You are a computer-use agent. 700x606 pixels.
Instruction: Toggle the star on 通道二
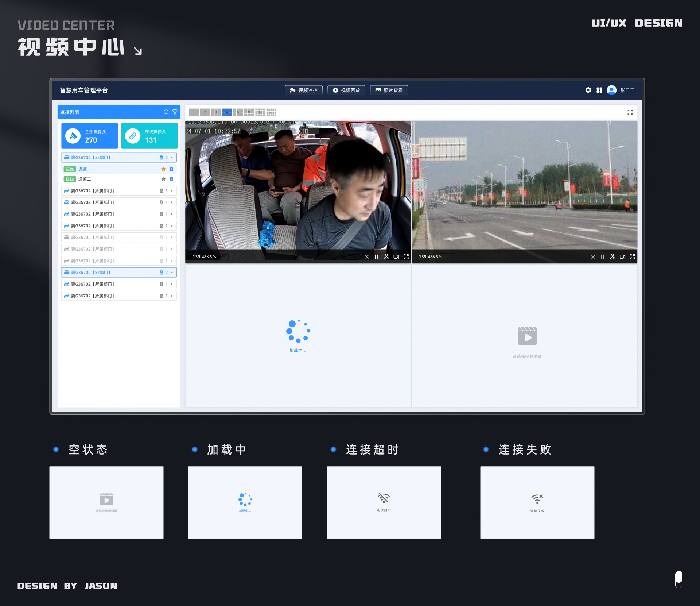[x=163, y=179]
